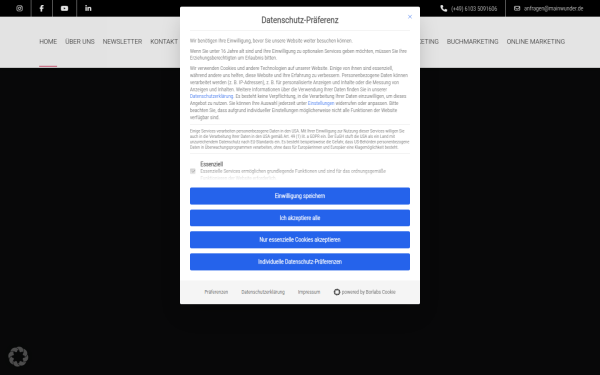The image size is (600, 375).
Task: Open the Borlabs cookie settings widget icon
Action: coord(18,356)
